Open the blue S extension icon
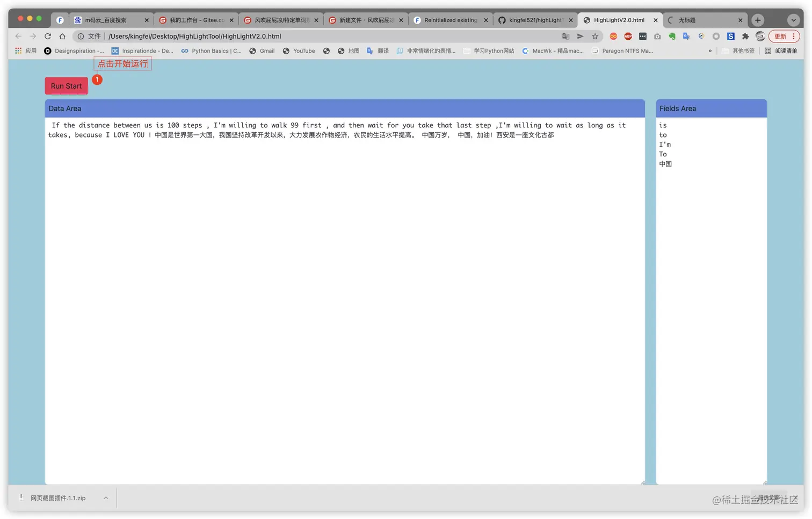This screenshot has height=519, width=812. tap(731, 36)
